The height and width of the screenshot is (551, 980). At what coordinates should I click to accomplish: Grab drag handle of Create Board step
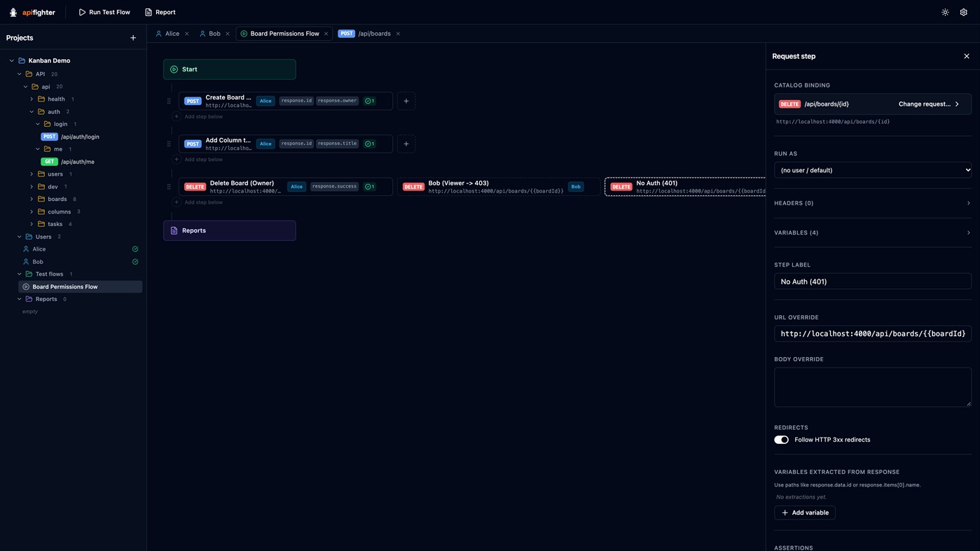click(x=169, y=101)
